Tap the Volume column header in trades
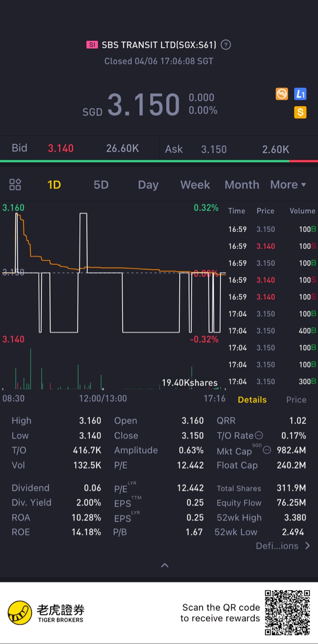The width and height of the screenshot is (318, 644). pos(302,211)
